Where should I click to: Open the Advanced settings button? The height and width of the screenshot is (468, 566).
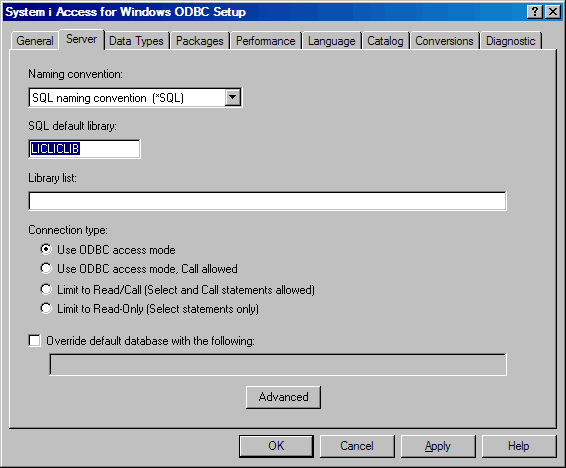(x=283, y=397)
